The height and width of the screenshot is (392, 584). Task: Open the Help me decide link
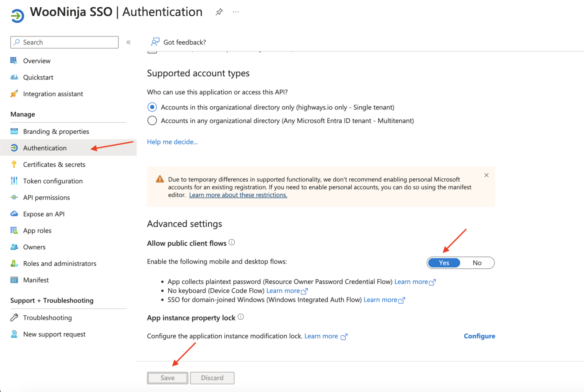[172, 142]
